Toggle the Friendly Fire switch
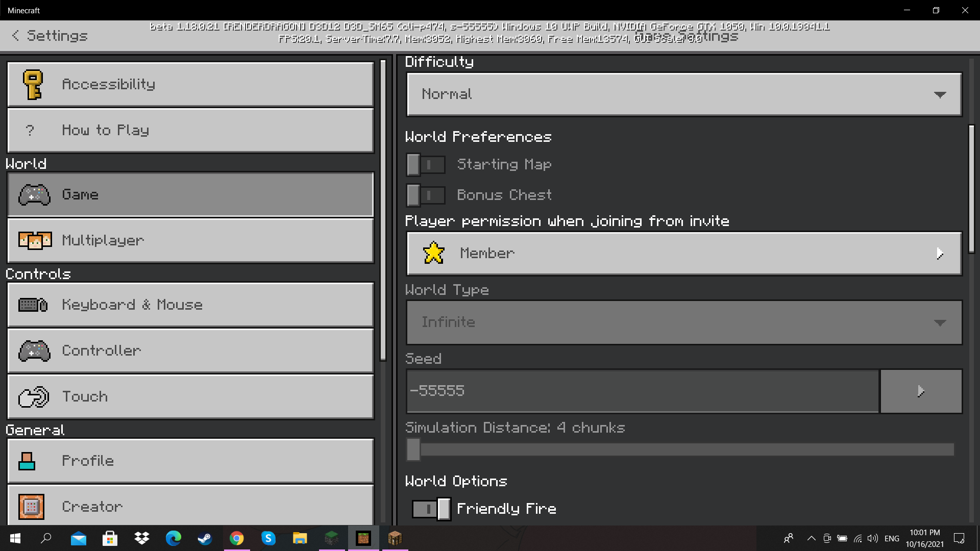 point(431,509)
